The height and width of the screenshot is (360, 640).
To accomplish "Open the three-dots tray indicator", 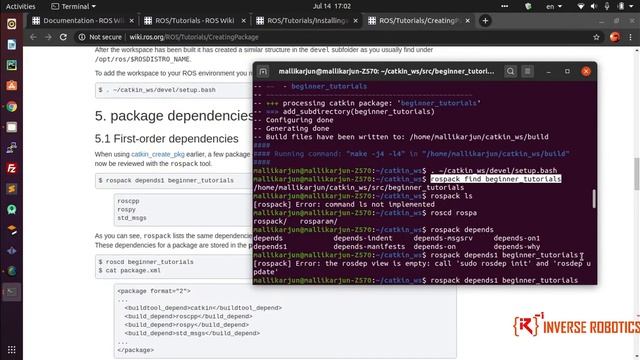I will (x=504, y=6).
